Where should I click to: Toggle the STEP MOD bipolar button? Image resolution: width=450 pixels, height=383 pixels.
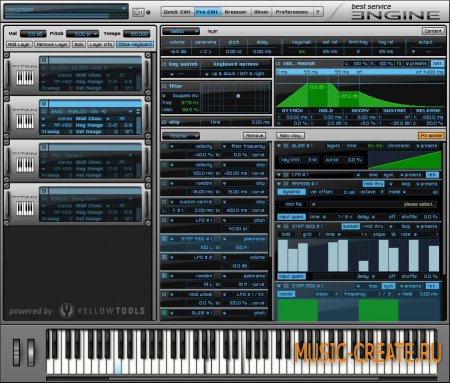tap(286, 294)
